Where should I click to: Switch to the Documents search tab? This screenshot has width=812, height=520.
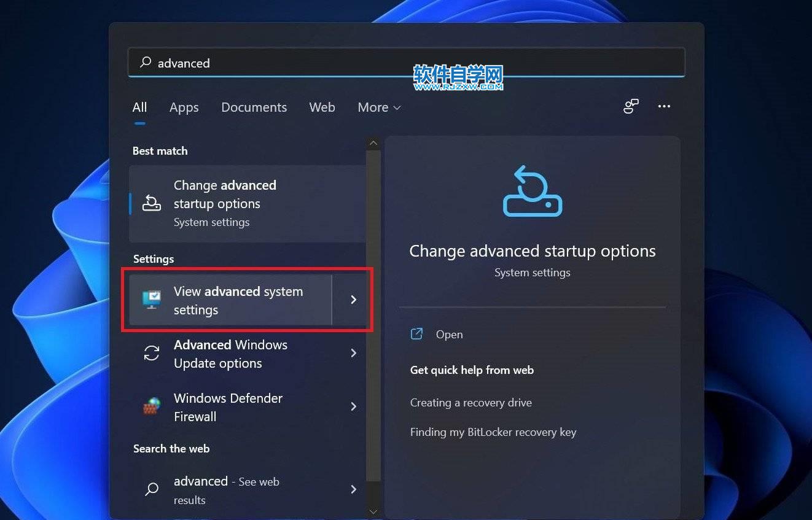[x=254, y=107]
